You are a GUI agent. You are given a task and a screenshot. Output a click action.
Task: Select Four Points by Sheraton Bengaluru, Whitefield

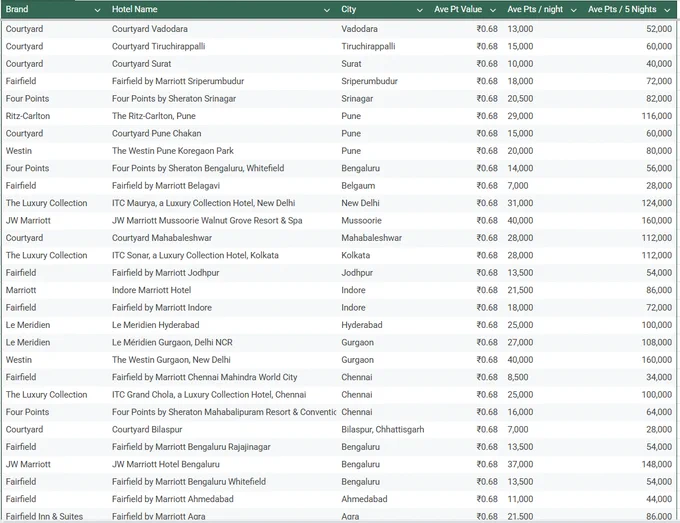click(198, 168)
